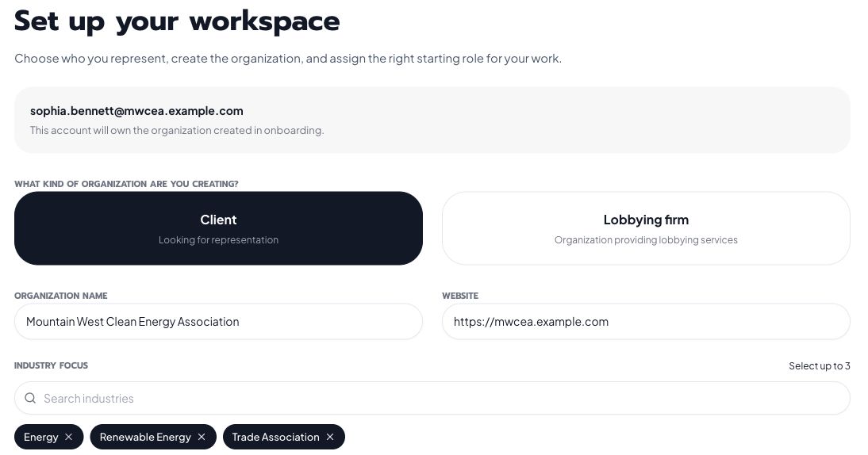Select the Client organization type
This screenshot has height=455, width=868.
click(x=219, y=228)
